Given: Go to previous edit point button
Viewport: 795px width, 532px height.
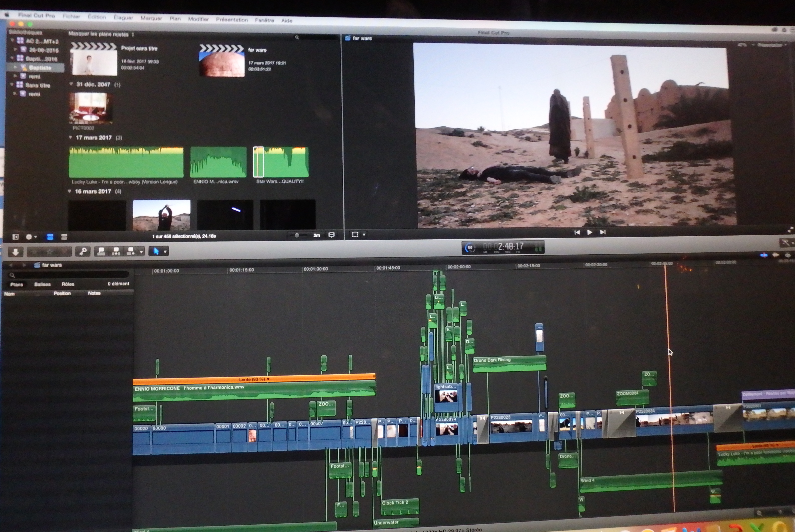Looking at the screenshot, I should [577, 232].
